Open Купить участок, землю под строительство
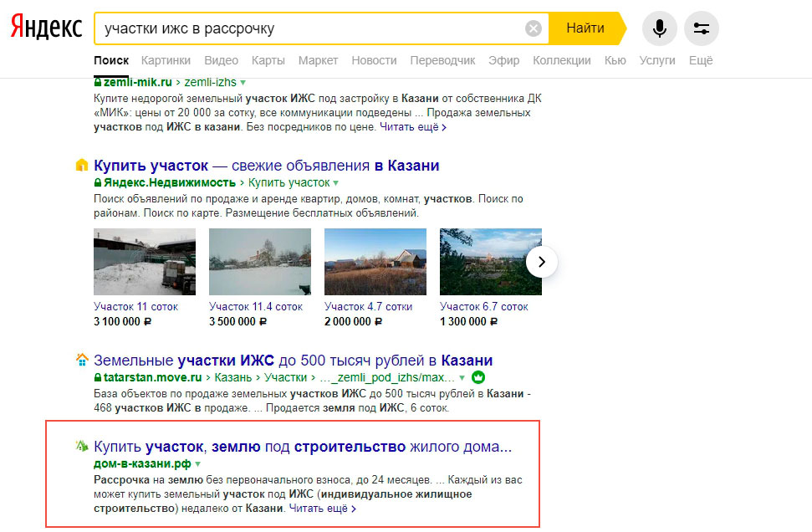This screenshot has width=812, height=532. 303,447
